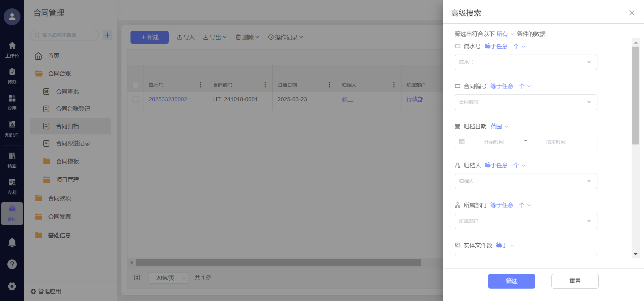
Task: Click the 重置 reset button
Action: pyautogui.click(x=575, y=281)
